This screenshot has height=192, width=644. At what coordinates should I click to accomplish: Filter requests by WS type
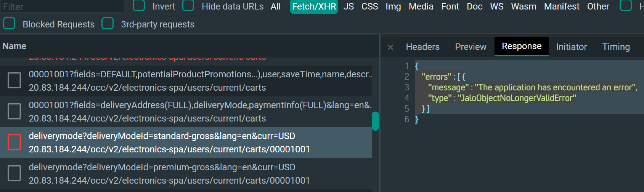pyautogui.click(x=497, y=6)
